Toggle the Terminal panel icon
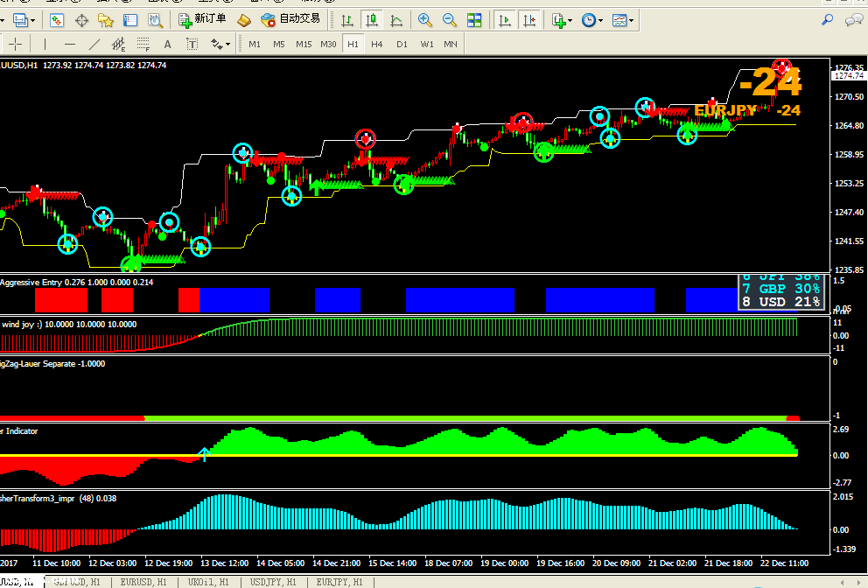868x588 pixels. tap(130, 21)
